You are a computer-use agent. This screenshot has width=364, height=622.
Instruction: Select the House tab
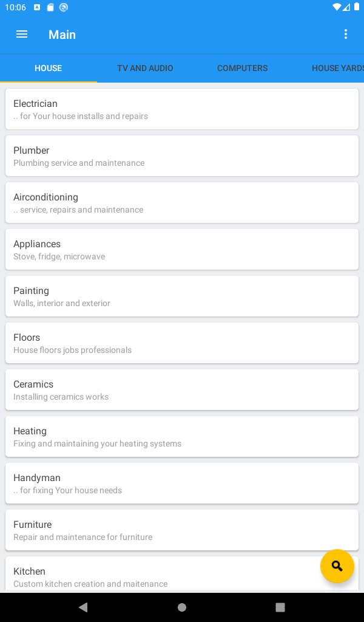48,68
